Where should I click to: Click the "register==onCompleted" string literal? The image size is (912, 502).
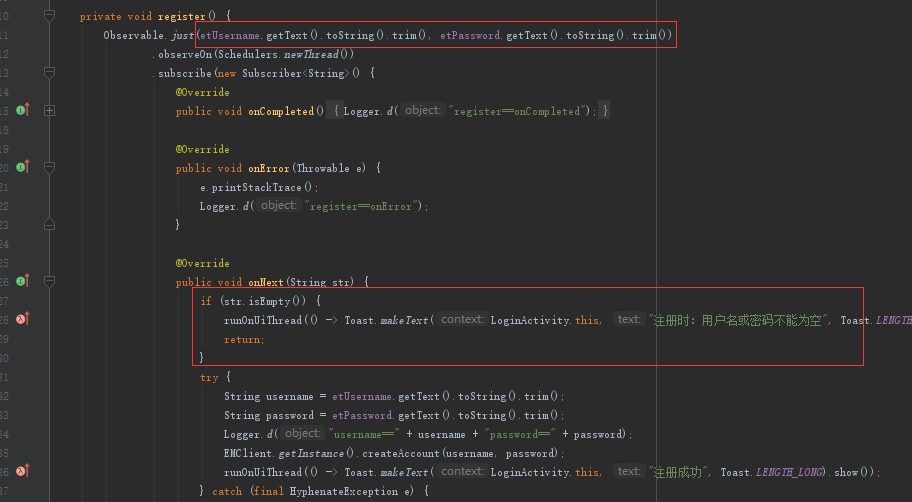click(x=516, y=111)
